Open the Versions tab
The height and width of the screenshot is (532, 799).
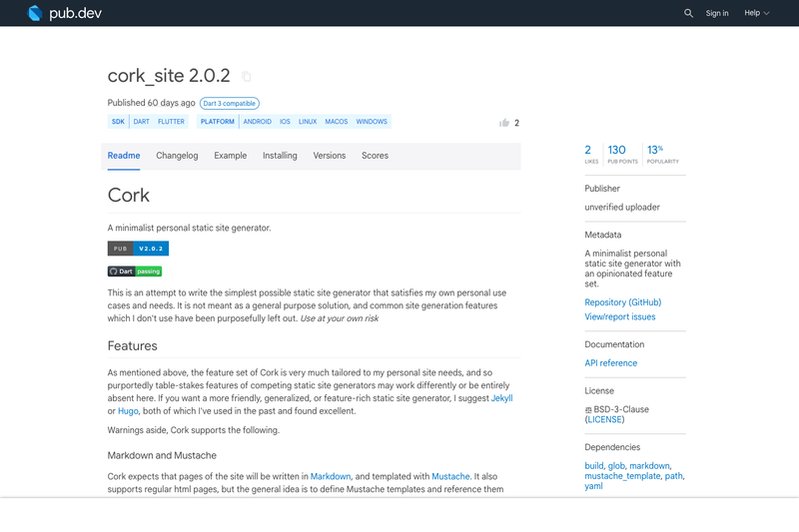pyautogui.click(x=330, y=156)
